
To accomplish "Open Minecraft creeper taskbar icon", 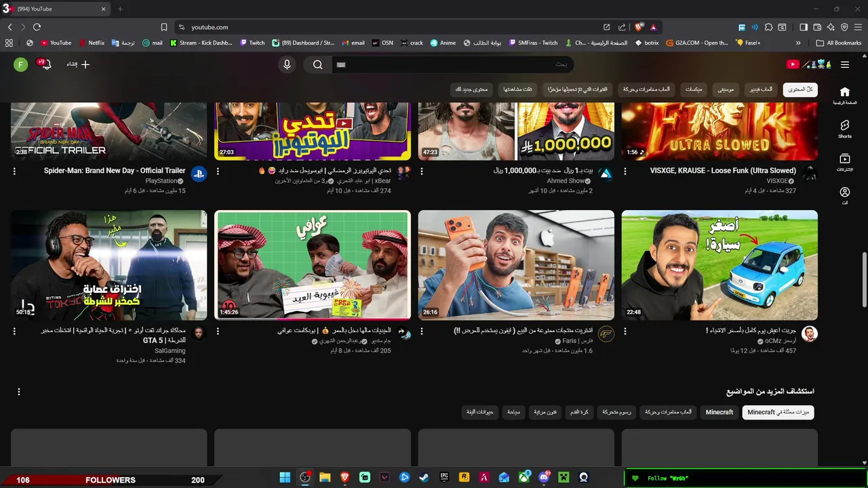I will coord(564,478).
